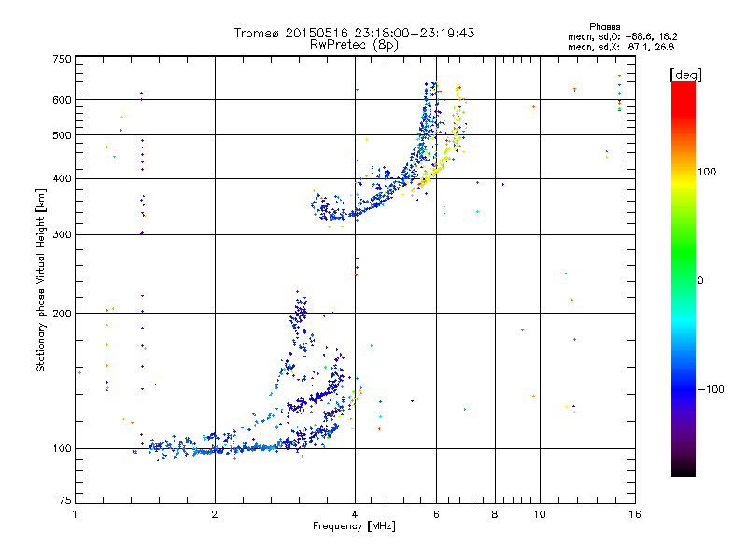Click the '6' x-axis label
Image resolution: width=747 pixels, height=560 pixels.
436,514
